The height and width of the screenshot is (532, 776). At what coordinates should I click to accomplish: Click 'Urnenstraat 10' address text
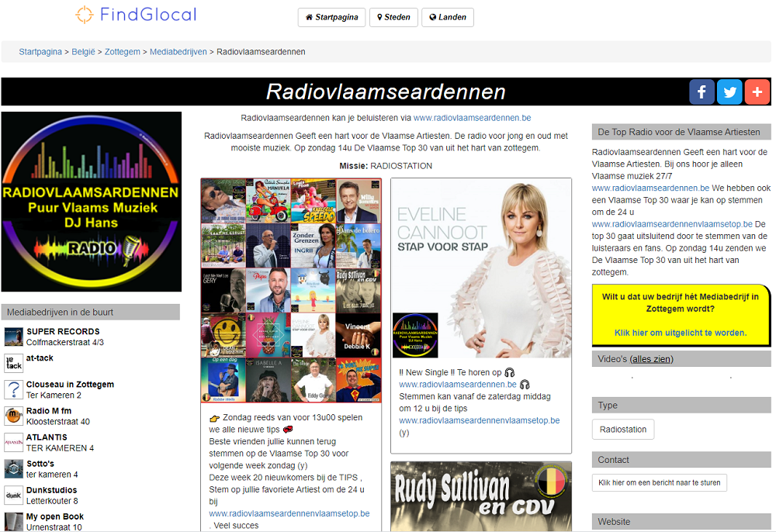pos(54,527)
